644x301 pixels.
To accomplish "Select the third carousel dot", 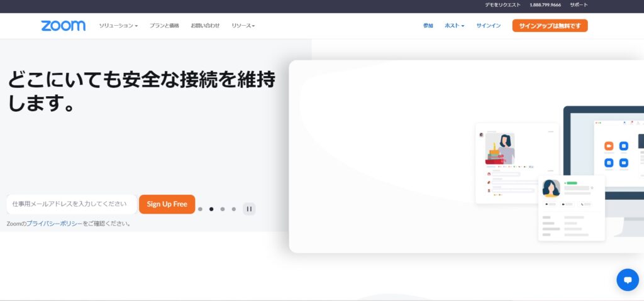I will pos(223,209).
